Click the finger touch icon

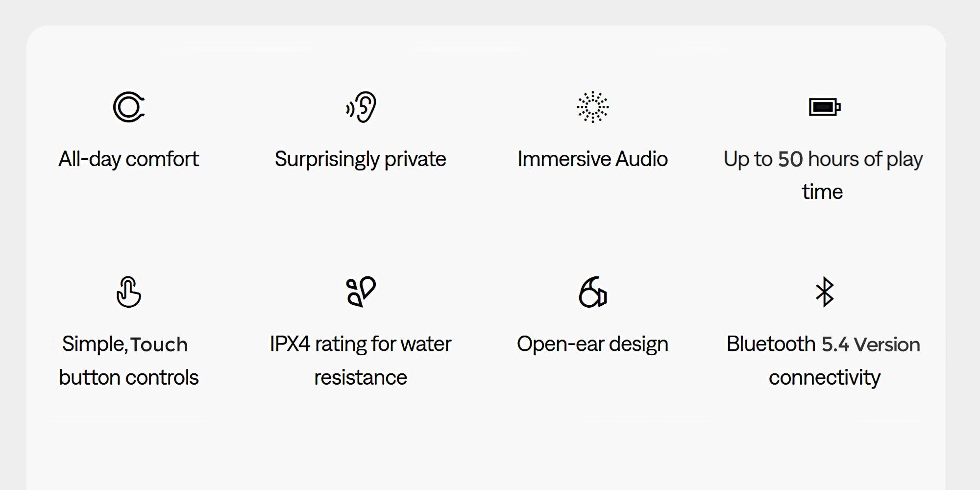(128, 292)
